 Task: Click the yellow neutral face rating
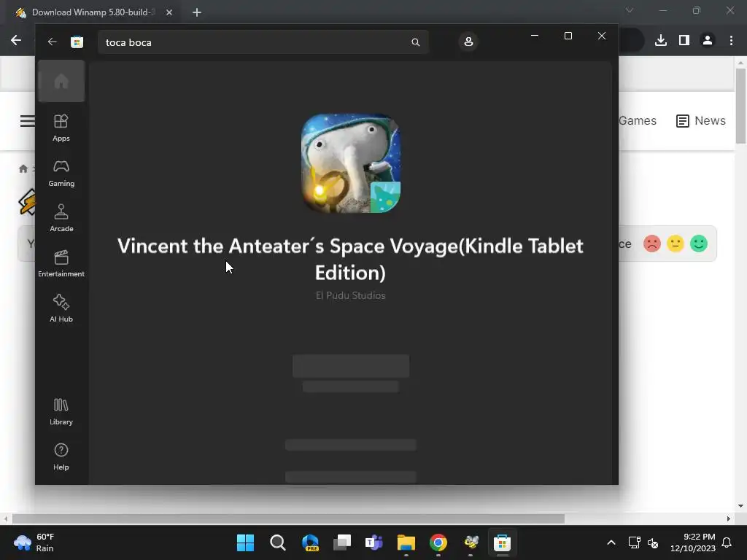pyautogui.click(x=675, y=244)
